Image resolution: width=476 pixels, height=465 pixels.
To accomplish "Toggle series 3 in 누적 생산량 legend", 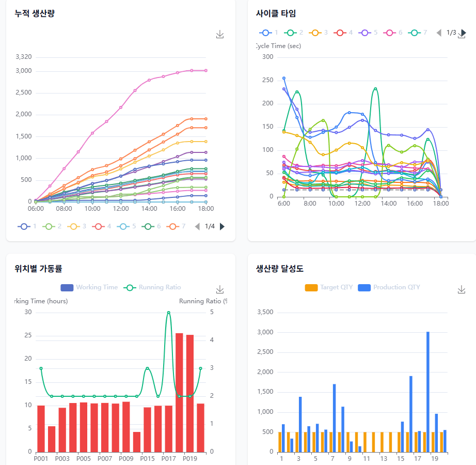I will click(76, 226).
